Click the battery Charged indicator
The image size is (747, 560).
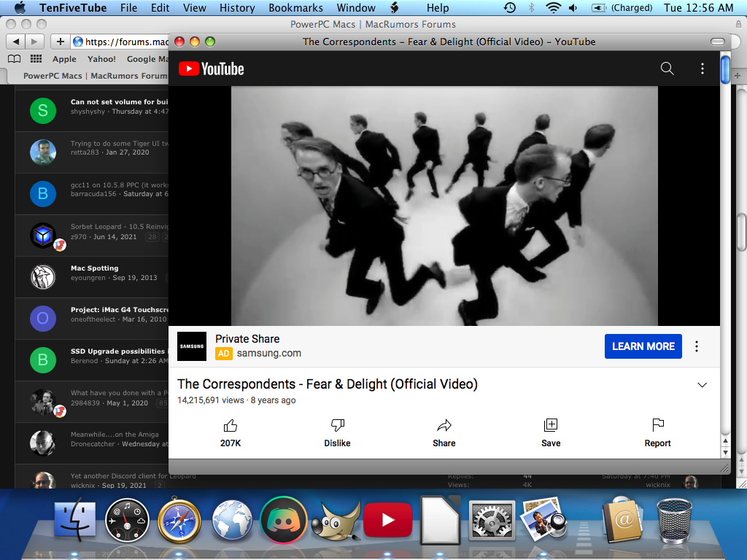622,7
